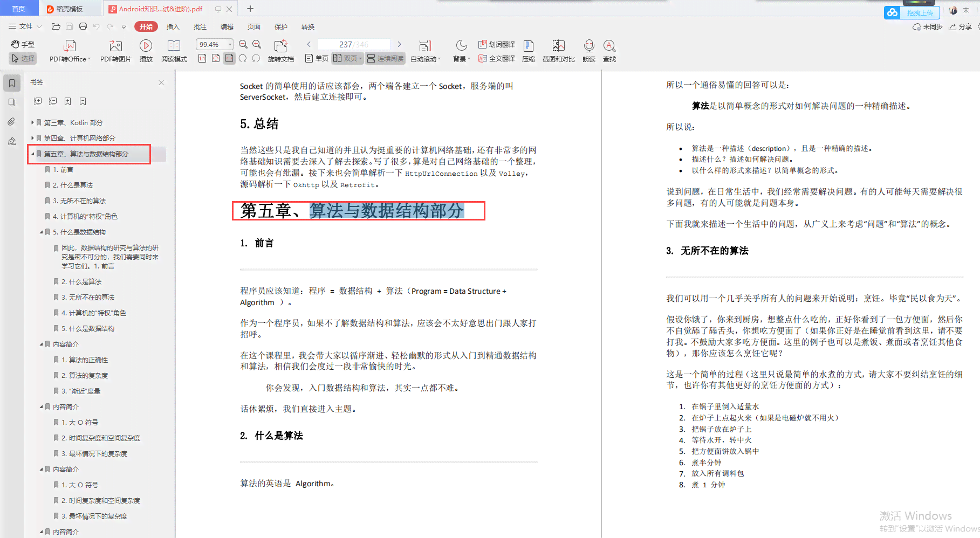Screen dimensions: 980x538
Task: Open 截图和对比 screenshot and compare
Action: (x=558, y=51)
